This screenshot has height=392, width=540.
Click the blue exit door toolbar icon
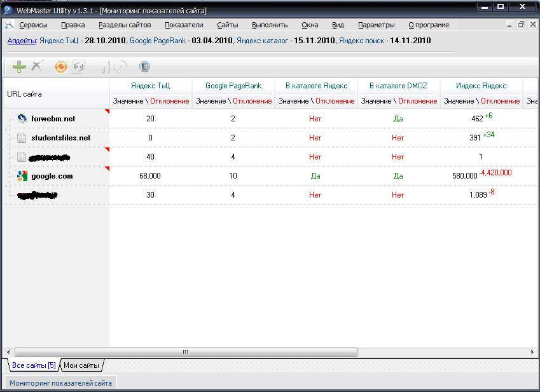144,67
